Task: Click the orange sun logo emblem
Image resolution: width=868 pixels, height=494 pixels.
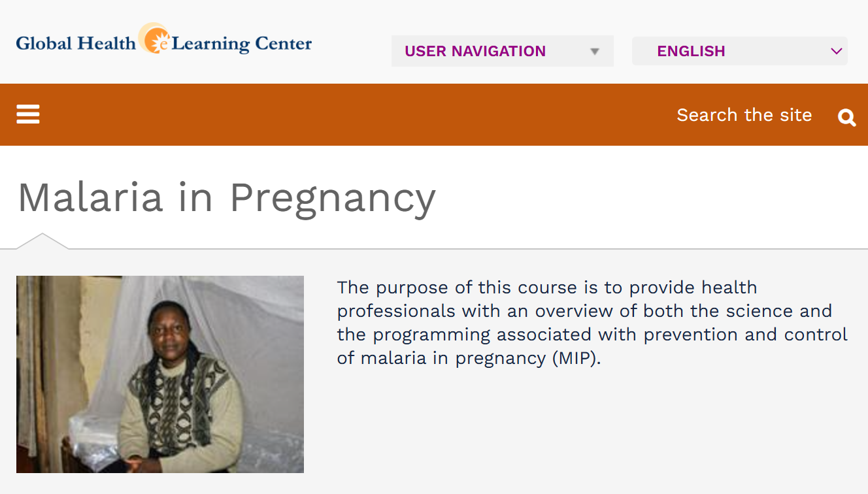Action: (155, 39)
